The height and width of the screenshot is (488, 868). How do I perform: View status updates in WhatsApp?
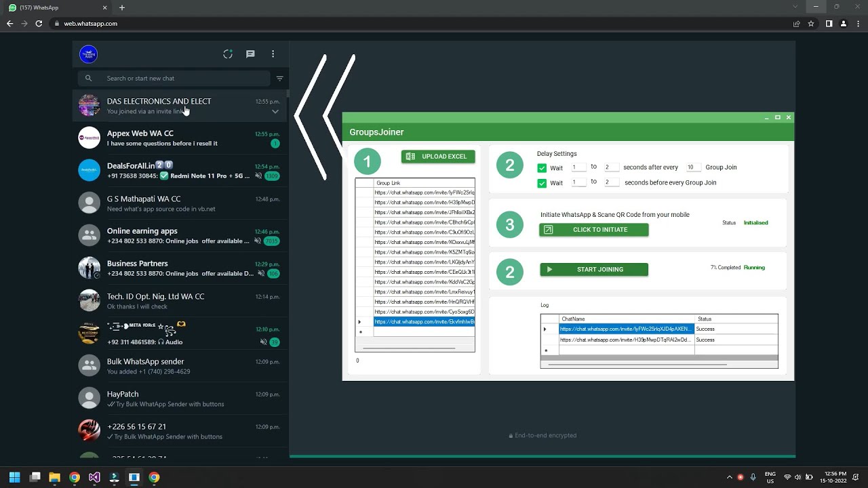click(228, 54)
